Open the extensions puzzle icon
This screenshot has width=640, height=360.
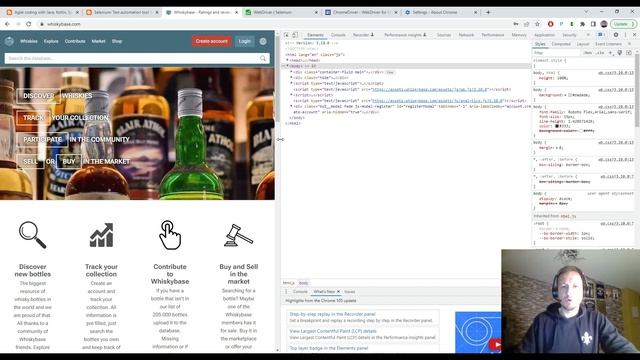(582, 24)
